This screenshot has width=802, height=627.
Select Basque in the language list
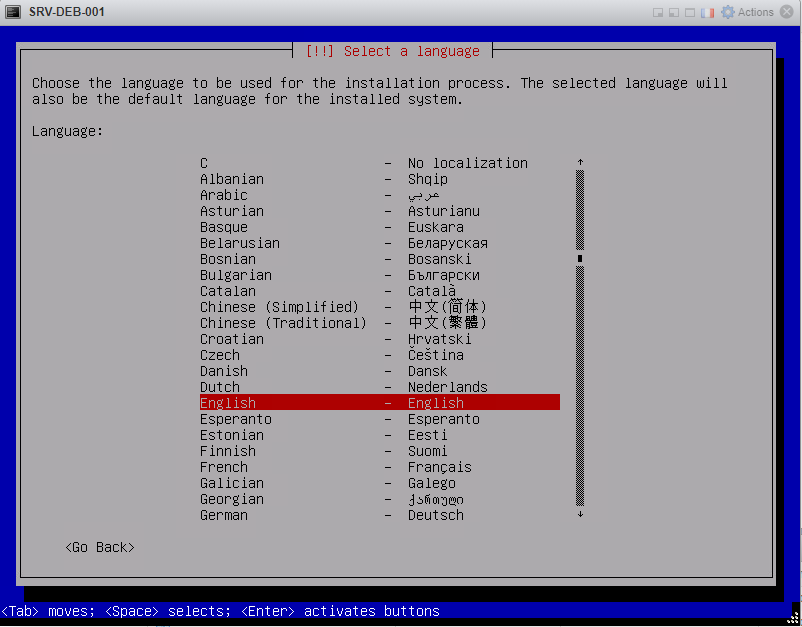pyautogui.click(x=380, y=227)
